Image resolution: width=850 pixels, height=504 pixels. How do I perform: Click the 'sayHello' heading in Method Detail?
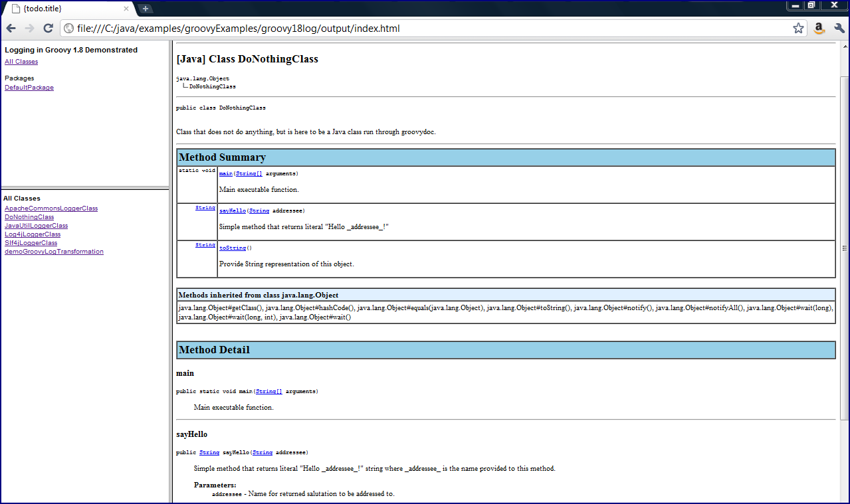191,434
